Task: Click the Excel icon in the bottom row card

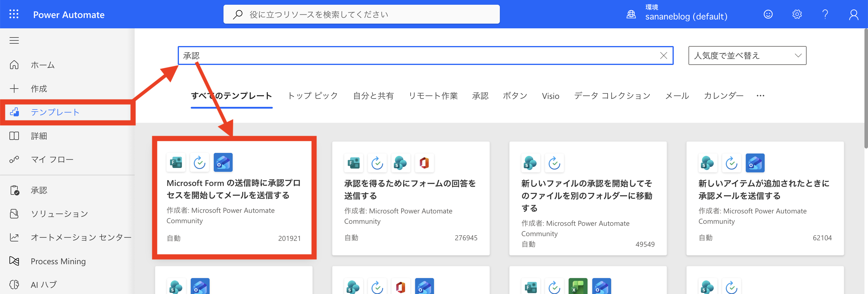Action: (x=577, y=286)
